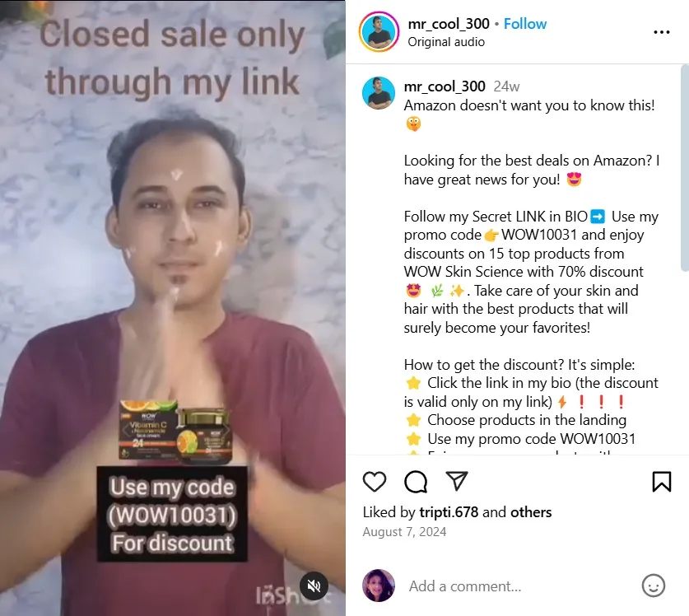Share post with paper plane icon
The width and height of the screenshot is (689, 616).
(457, 481)
